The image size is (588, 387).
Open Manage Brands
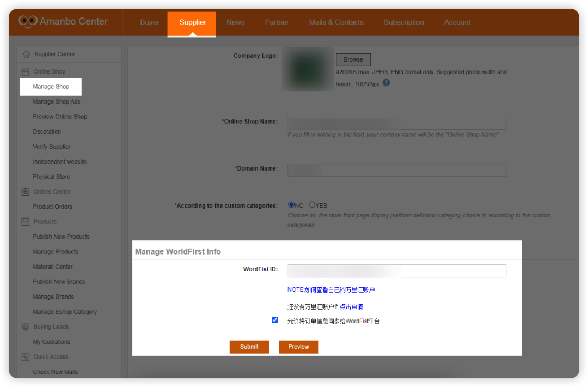click(x=53, y=297)
